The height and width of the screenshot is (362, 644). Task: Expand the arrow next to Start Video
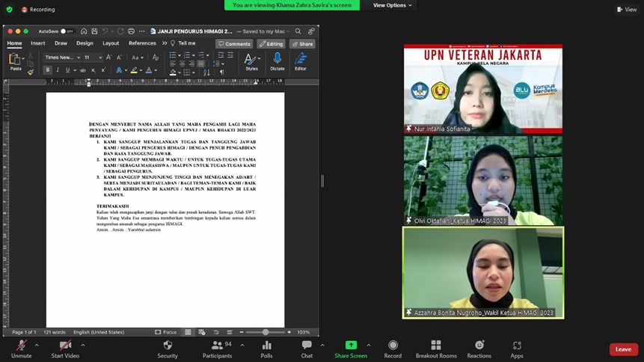tap(82, 346)
